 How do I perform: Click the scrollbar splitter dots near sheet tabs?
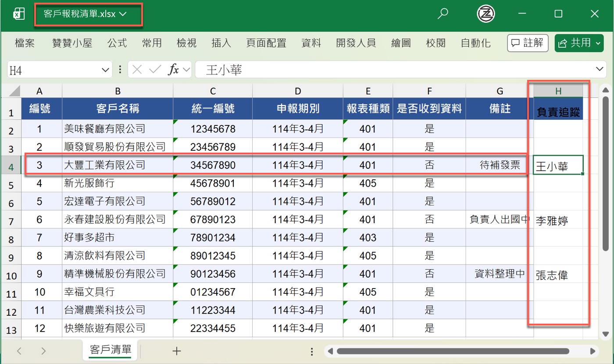tap(312, 351)
